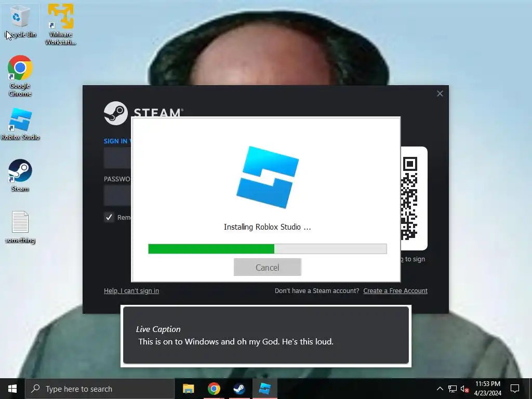
Task: Switch to Roblox Studio installer in taskbar
Action: (x=264, y=389)
